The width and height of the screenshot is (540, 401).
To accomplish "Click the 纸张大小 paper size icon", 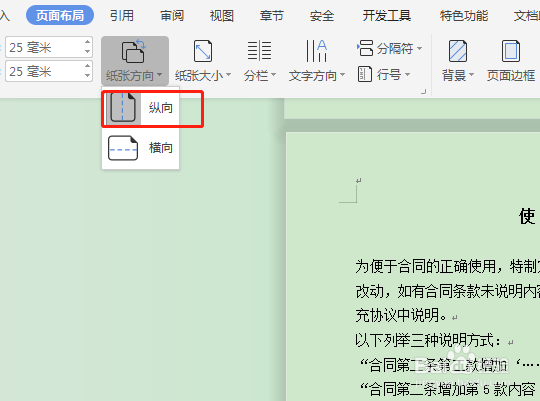I will [202, 51].
